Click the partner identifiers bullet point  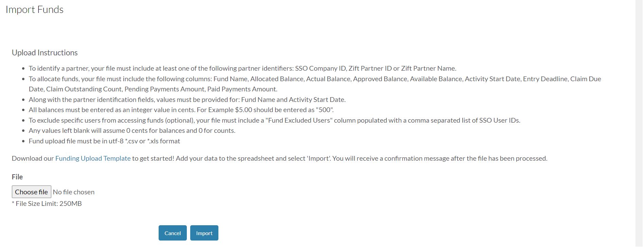(x=243, y=68)
